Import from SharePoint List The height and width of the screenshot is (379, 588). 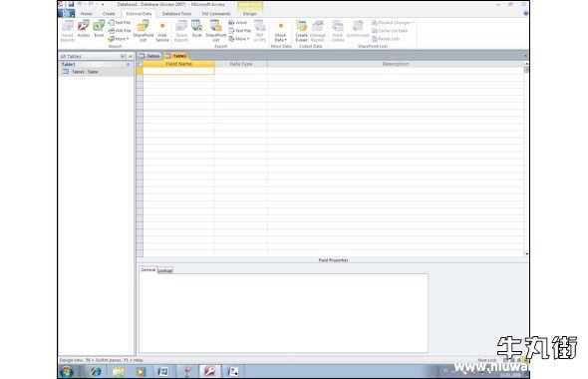tap(143, 31)
